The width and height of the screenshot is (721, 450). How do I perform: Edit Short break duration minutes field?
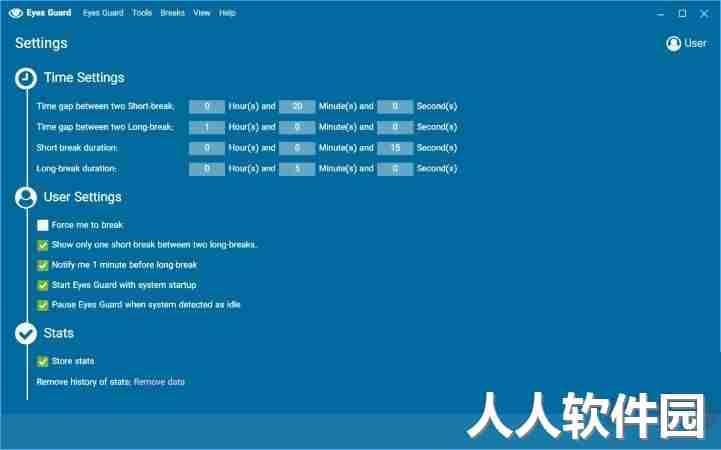click(297, 148)
